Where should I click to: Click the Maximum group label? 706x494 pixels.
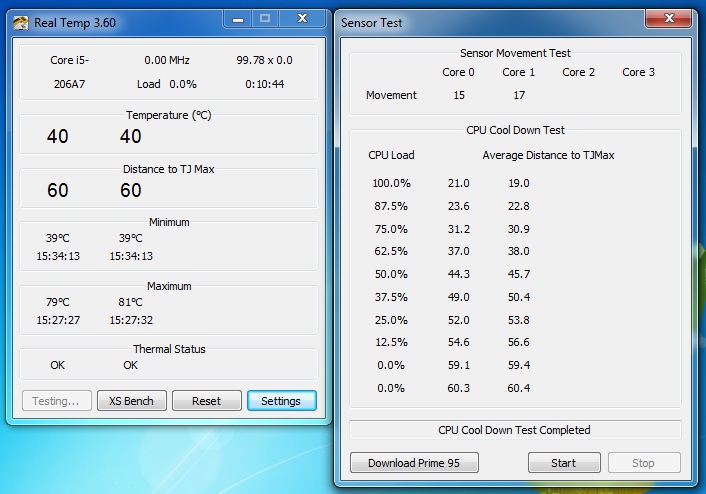click(169, 286)
